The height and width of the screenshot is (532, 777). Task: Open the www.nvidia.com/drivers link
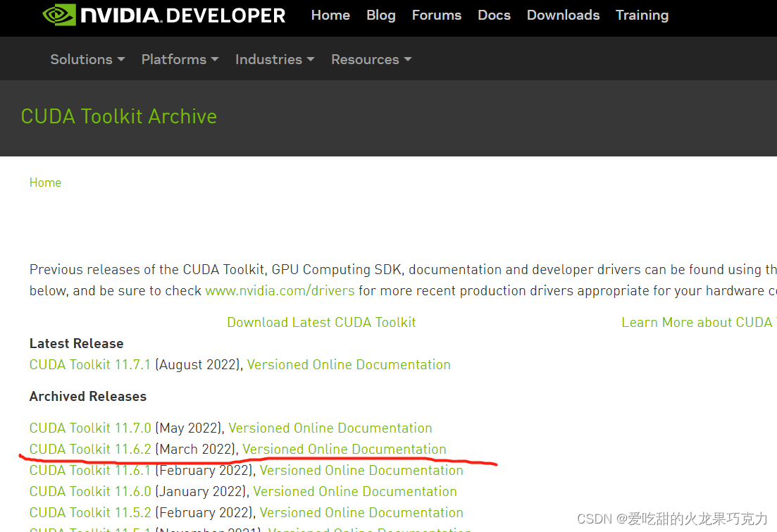tap(280, 290)
